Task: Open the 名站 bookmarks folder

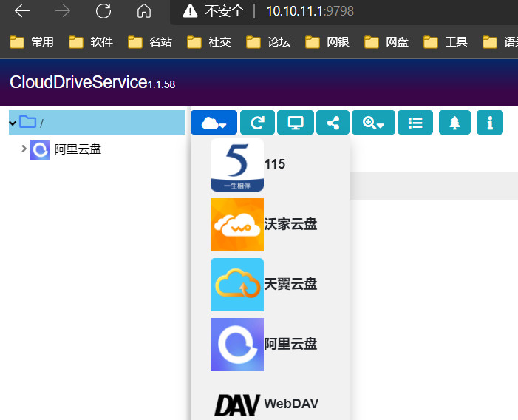Action: pos(150,42)
